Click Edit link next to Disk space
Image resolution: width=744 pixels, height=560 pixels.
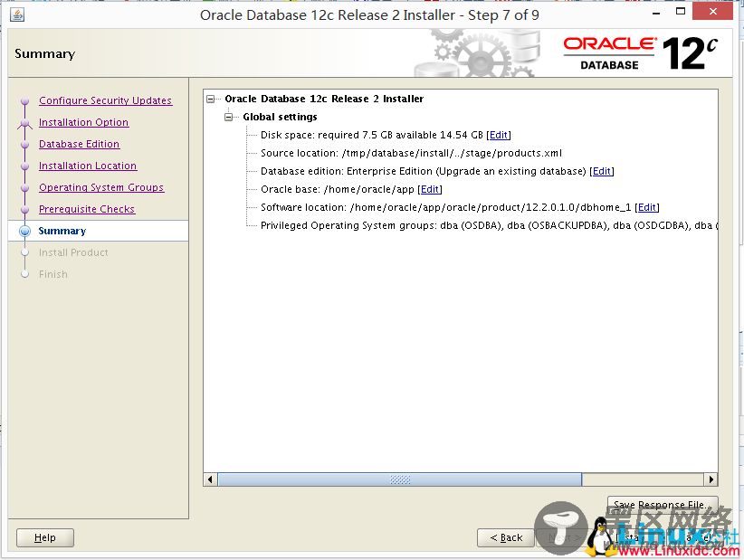[x=498, y=135]
